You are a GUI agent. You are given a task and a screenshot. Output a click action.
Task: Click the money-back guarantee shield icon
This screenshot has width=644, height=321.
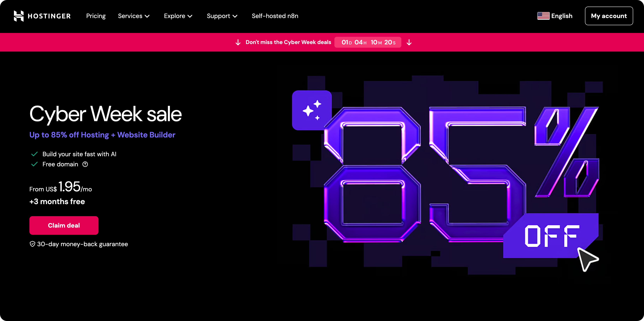pos(32,244)
